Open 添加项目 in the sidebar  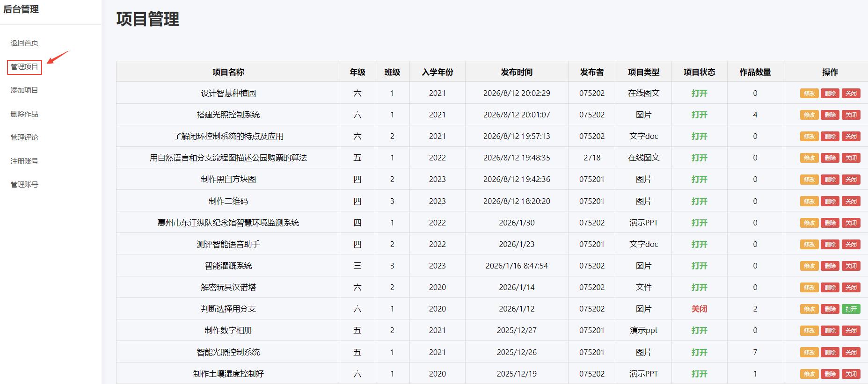point(24,90)
